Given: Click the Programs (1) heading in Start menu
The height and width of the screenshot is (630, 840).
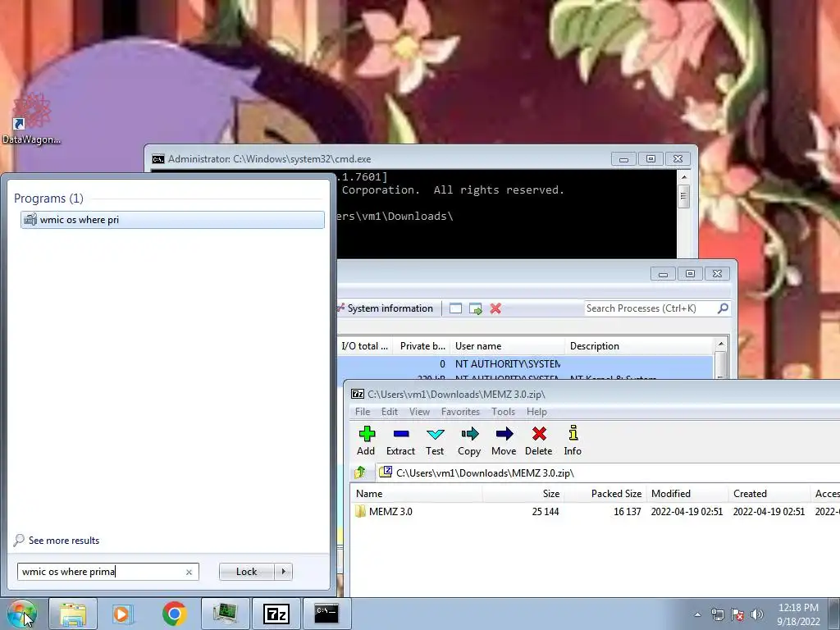Looking at the screenshot, I should point(48,199).
